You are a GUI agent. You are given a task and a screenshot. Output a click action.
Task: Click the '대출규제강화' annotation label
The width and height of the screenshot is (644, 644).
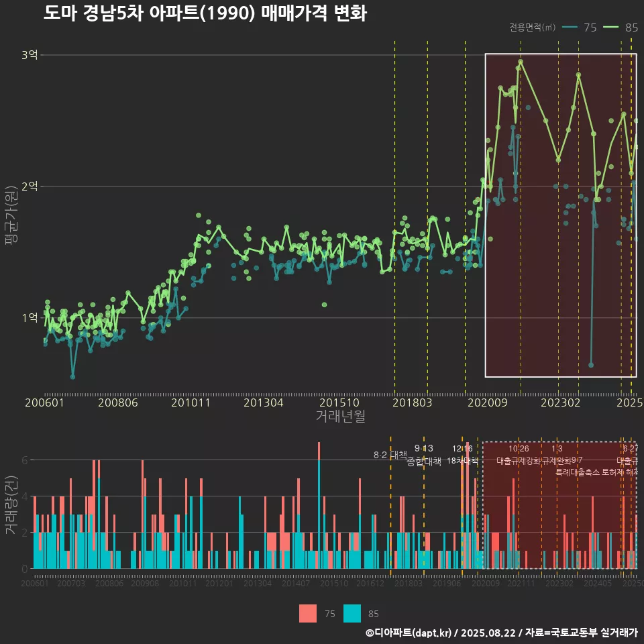coord(519,461)
